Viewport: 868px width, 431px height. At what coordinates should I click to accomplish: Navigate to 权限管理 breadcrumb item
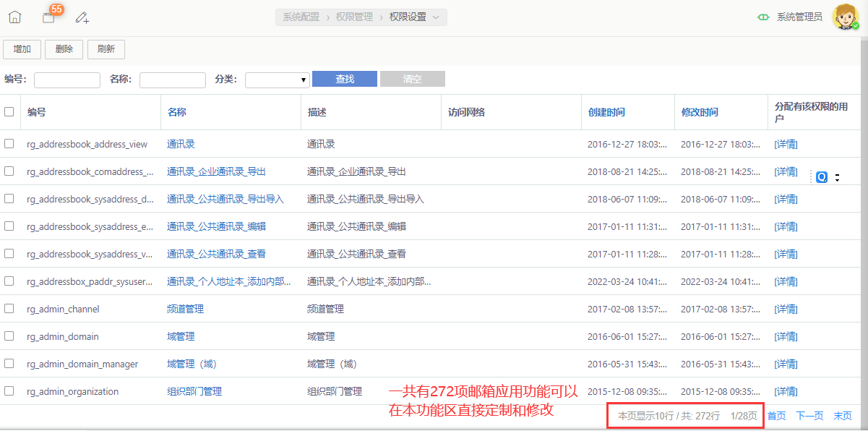tap(354, 17)
